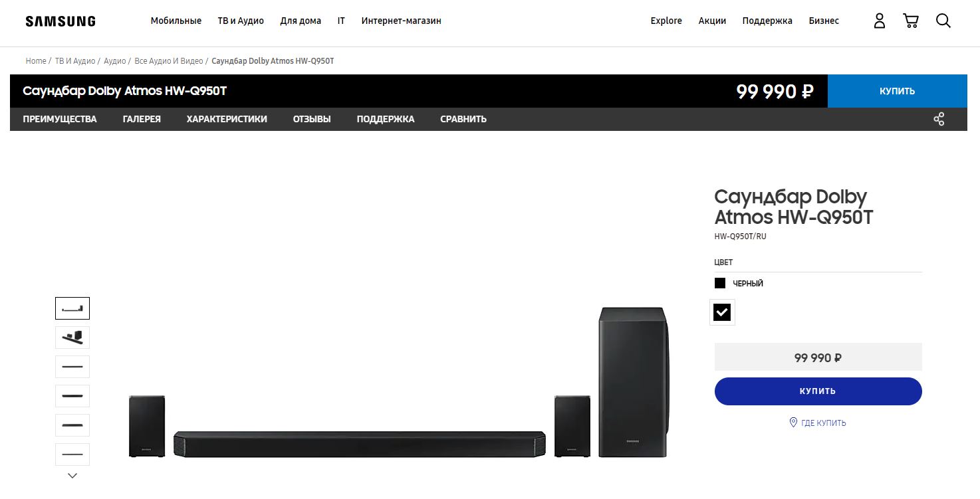Toggle the checked black color checkbox
This screenshot has width=980, height=499.
tap(721, 312)
